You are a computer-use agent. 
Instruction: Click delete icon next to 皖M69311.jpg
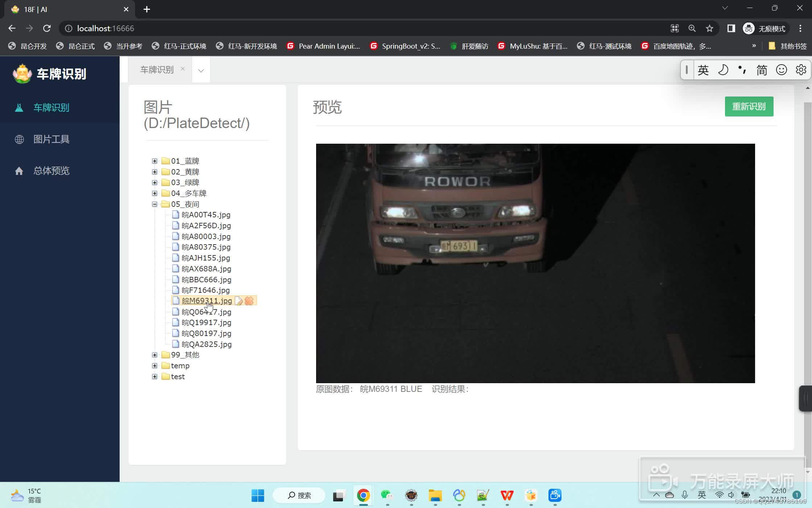[249, 301]
